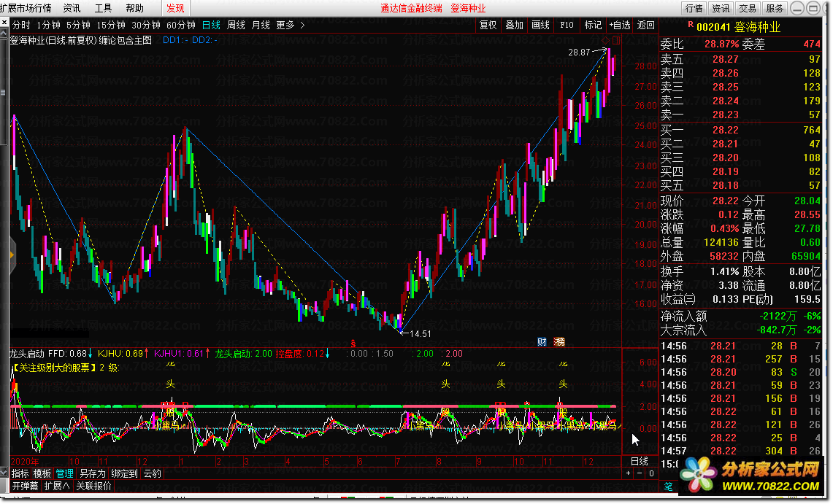Image resolution: width=833 pixels, height=504 pixels.
Task: Click the 买一 price 28.22
Action: 725,130
